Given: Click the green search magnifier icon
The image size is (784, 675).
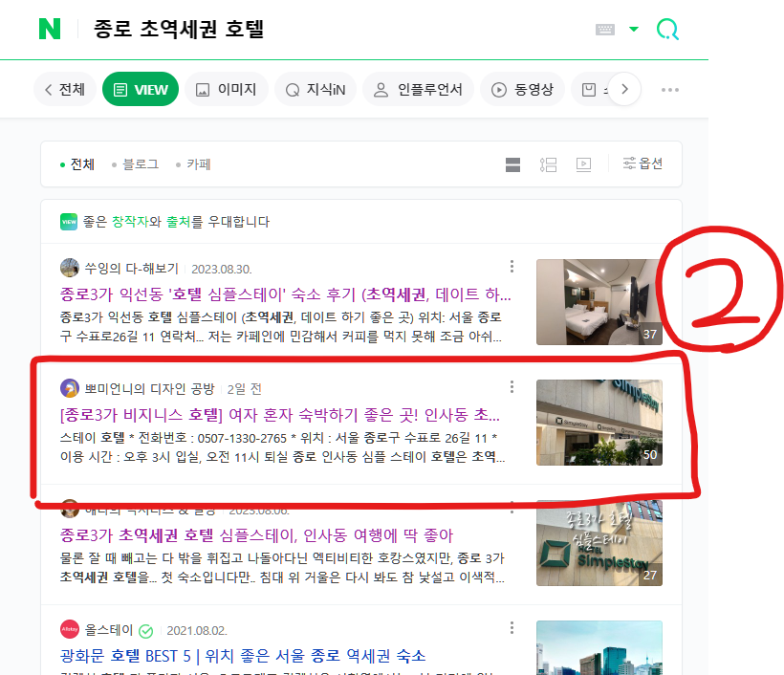Looking at the screenshot, I should tap(667, 30).
